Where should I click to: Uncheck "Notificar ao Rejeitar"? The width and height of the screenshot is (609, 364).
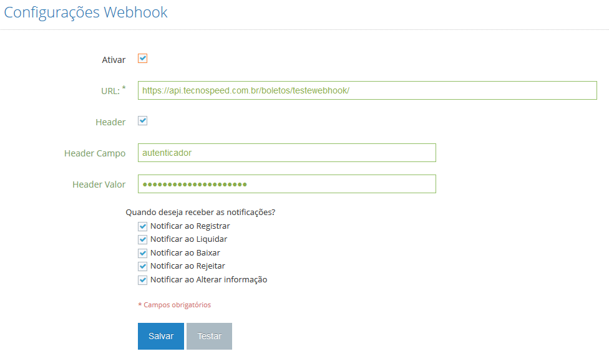142,266
